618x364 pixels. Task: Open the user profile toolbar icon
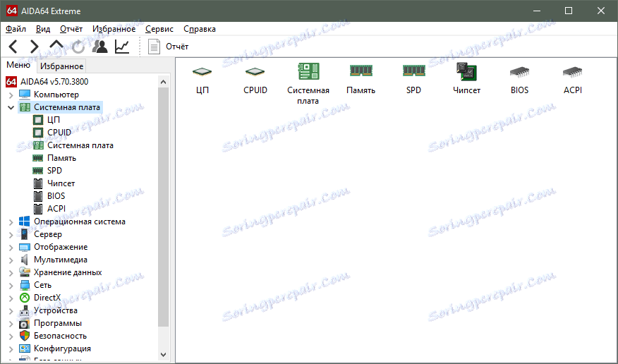pos(100,47)
